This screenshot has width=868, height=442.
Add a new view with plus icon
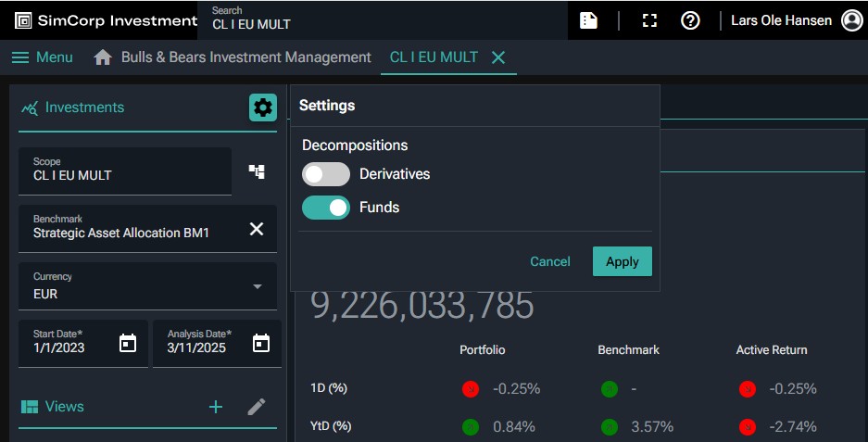click(216, 407)
